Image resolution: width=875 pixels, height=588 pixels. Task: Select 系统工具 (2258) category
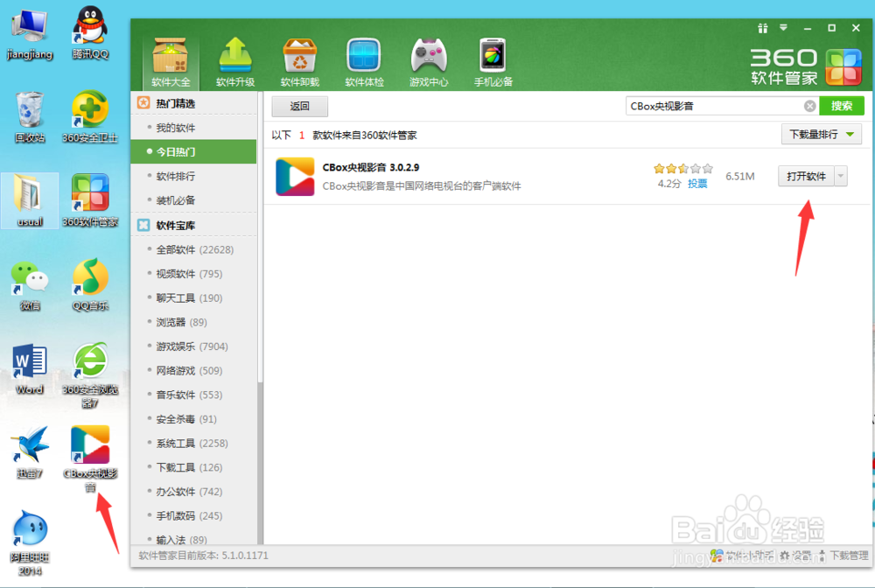point(193,443)
